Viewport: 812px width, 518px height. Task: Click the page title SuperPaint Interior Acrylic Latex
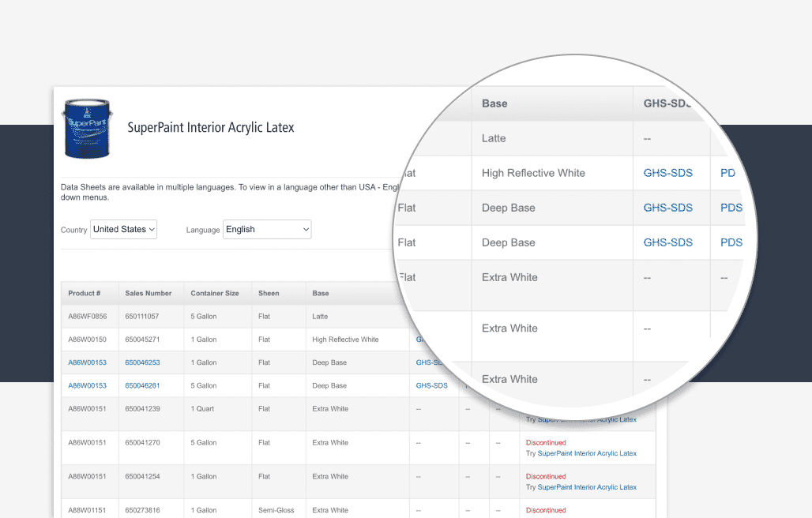tap(211, 128)
